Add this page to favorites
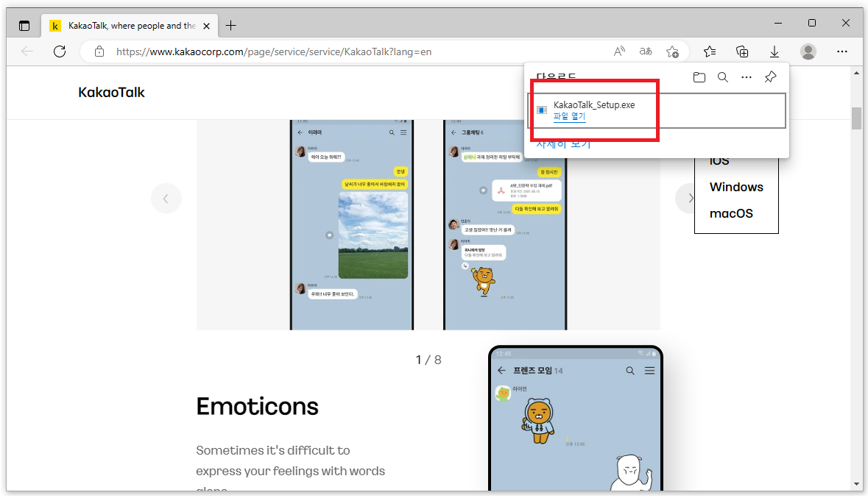Screen dimensions: 868x498 tap(673, 51)
